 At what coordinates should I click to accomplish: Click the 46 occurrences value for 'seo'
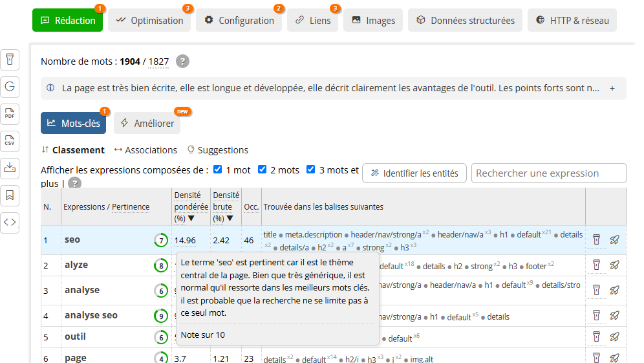click(x=249, y=241)
